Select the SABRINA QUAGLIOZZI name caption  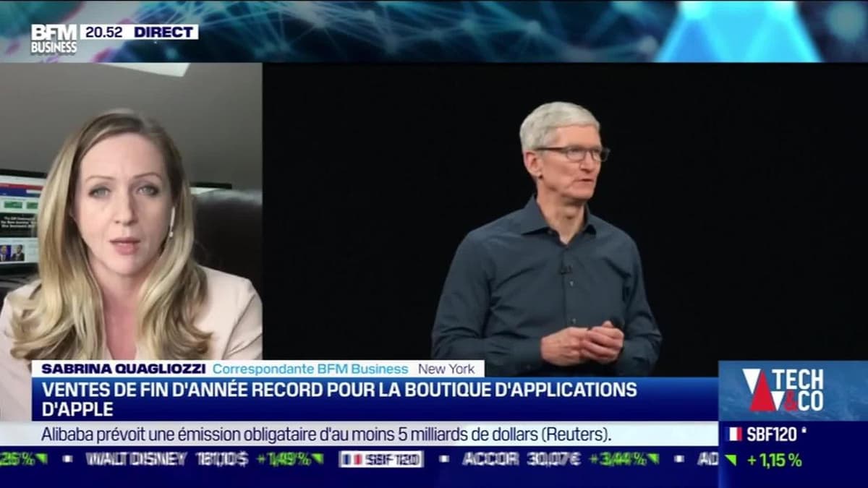124,369
